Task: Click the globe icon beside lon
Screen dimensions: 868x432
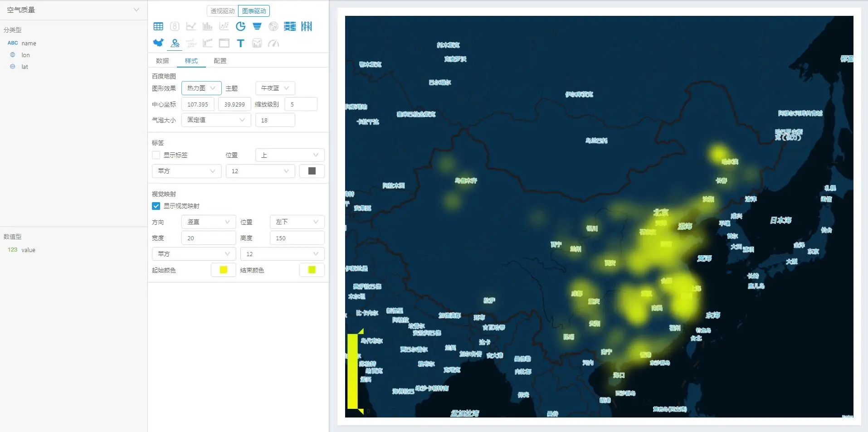Action: pos(13,55)
